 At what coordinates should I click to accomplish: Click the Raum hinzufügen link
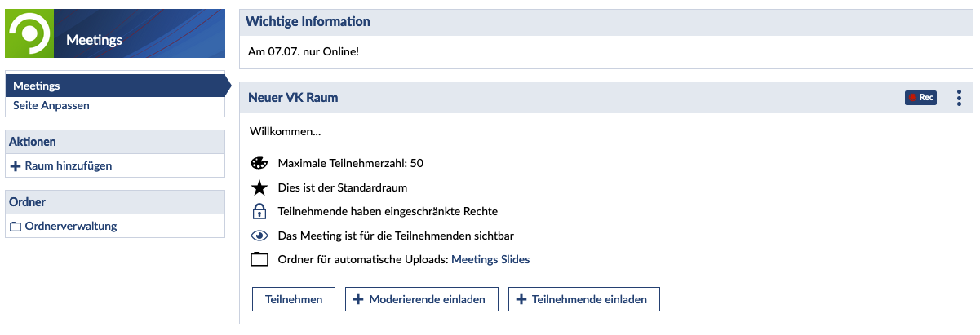(69, 165)
